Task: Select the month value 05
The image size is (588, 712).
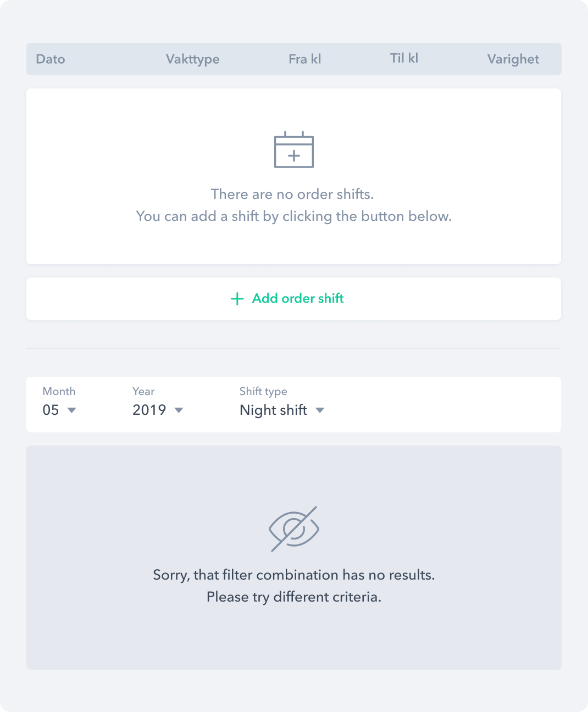Action: click(51, 410)
